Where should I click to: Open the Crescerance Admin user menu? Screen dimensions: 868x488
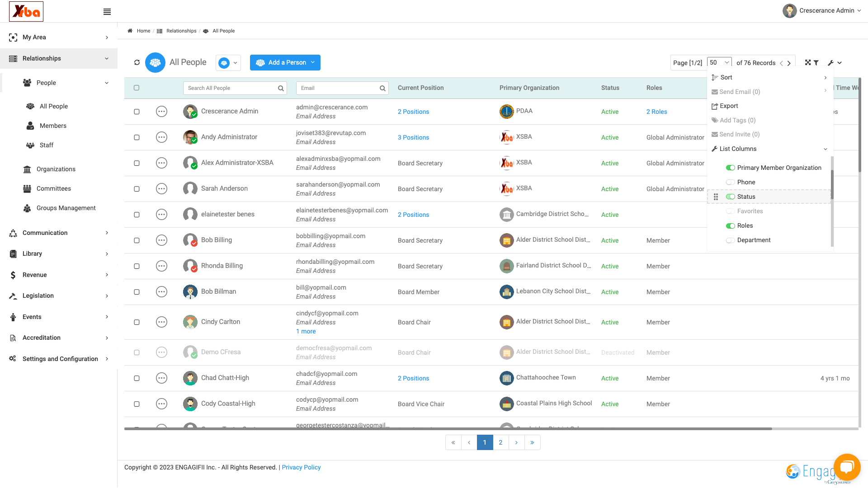[x=822, y=10]
